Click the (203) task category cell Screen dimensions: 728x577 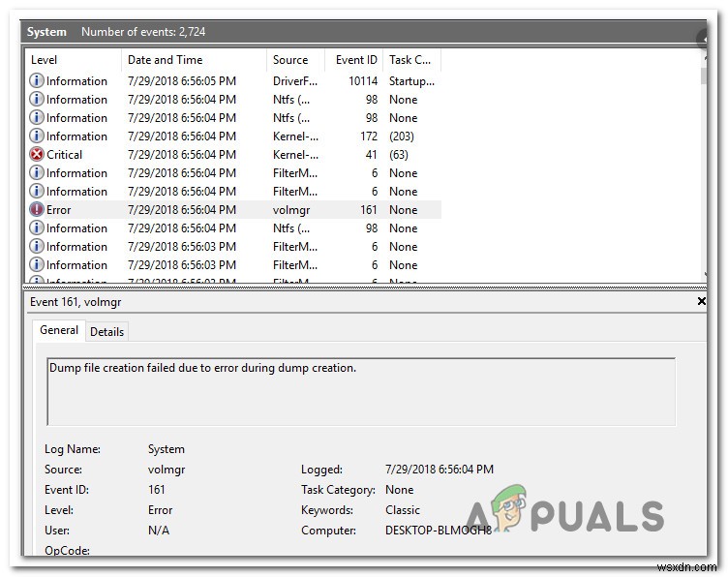[x=402, y=137]
